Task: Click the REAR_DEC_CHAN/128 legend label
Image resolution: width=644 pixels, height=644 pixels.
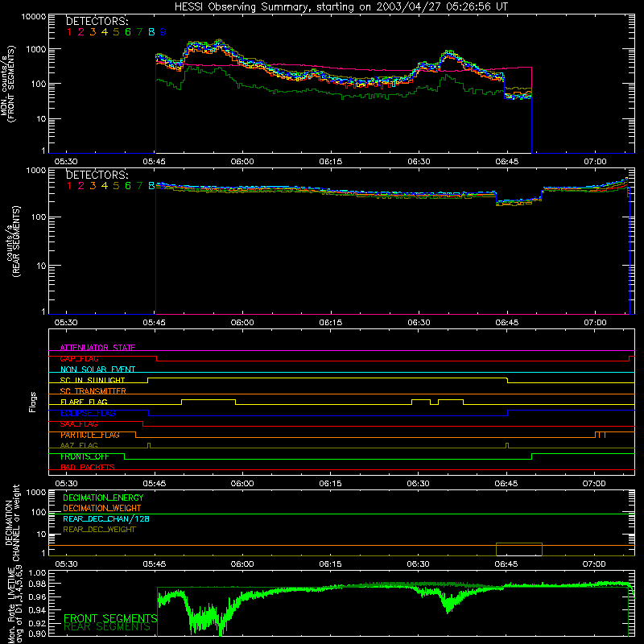Action: point(106,518)
